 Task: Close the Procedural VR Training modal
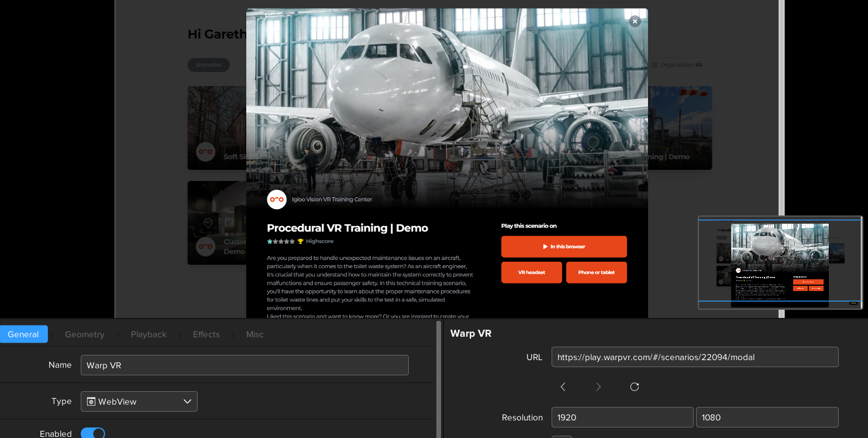(x=635, y=21)
